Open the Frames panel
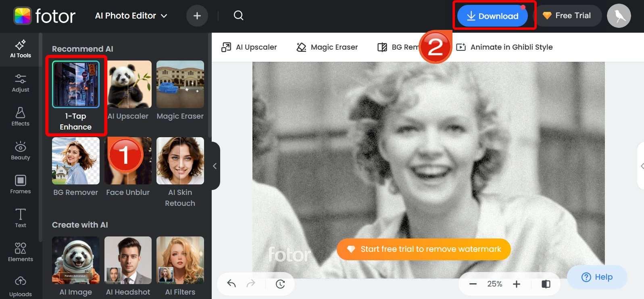The height and width of the screenshot is (299, 644). [x=21, y=184]
